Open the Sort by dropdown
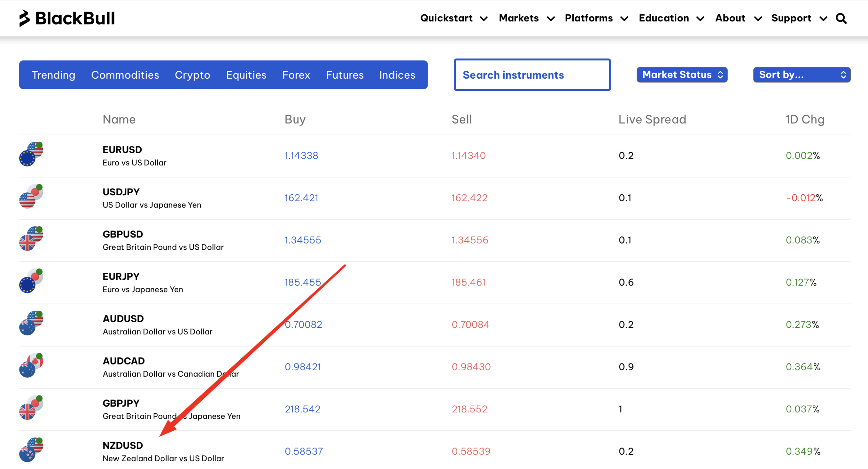The image size is (868, 469). pyautogui.click(x=802, y=75)
